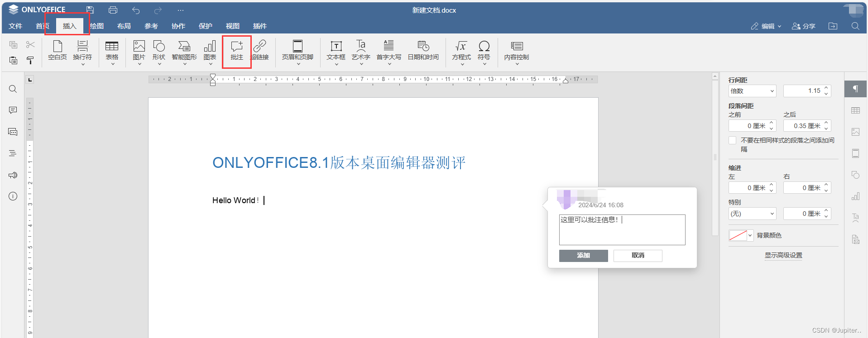The image size is (868, 338).
Task: Click the Copy style paintbrush icon
Action: click(x=30, y=60)
